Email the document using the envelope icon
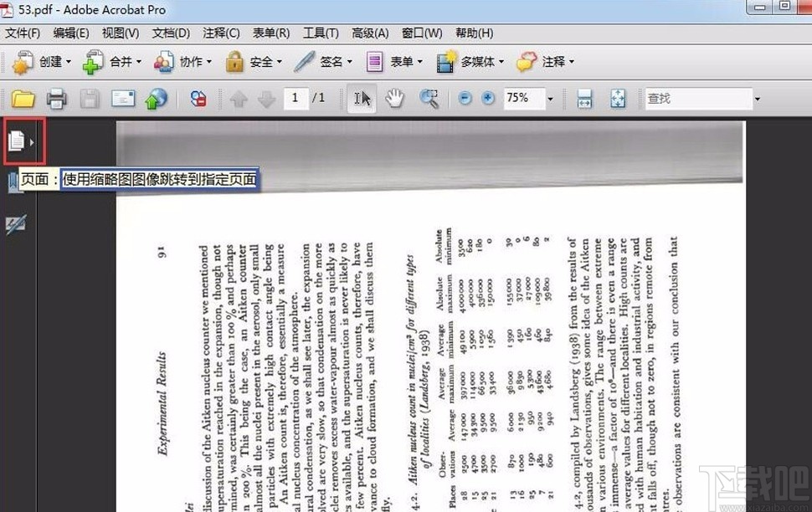The width and height of the screenshot is (812, 512). point(121,98)
